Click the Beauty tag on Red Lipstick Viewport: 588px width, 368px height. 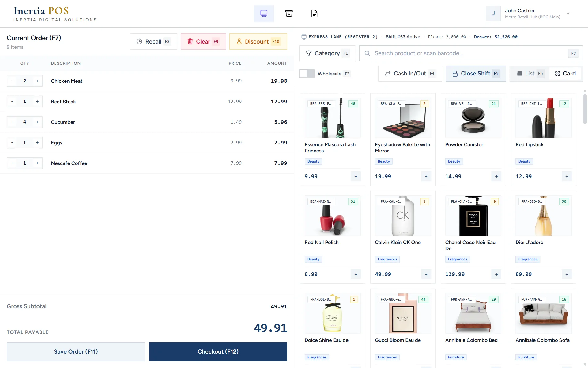[524, 161]
